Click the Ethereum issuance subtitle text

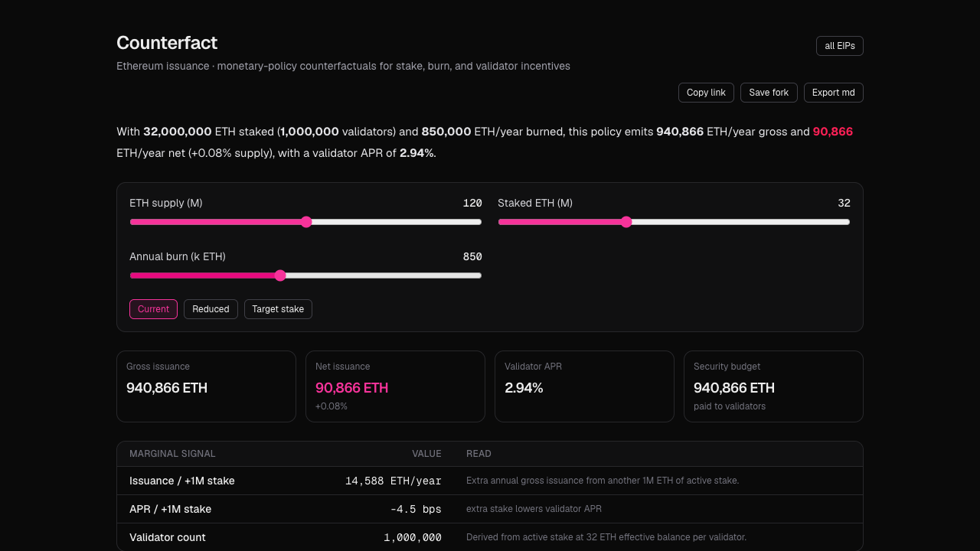pos(343,67)
